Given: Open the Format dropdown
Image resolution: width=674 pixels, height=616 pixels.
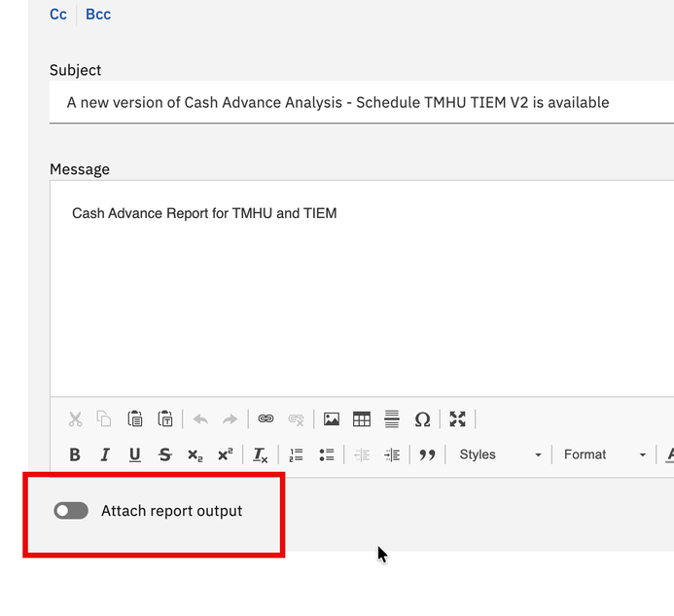Looking at the screenshot, I should point(604,454).
